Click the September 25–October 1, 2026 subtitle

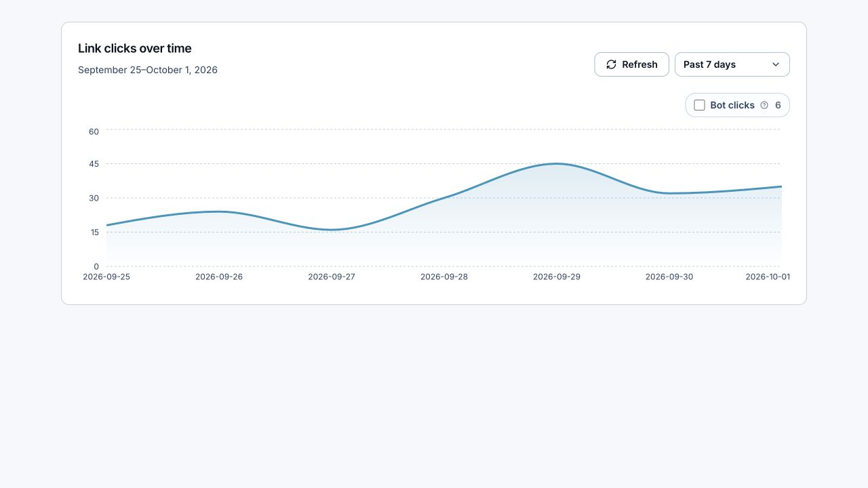click(148, 70)
